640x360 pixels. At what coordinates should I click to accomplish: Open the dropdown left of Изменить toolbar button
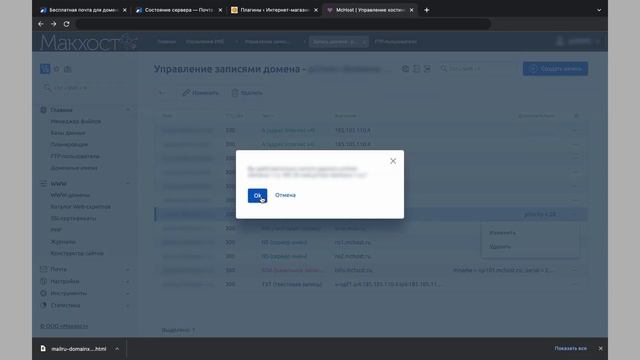coord(161,93)
